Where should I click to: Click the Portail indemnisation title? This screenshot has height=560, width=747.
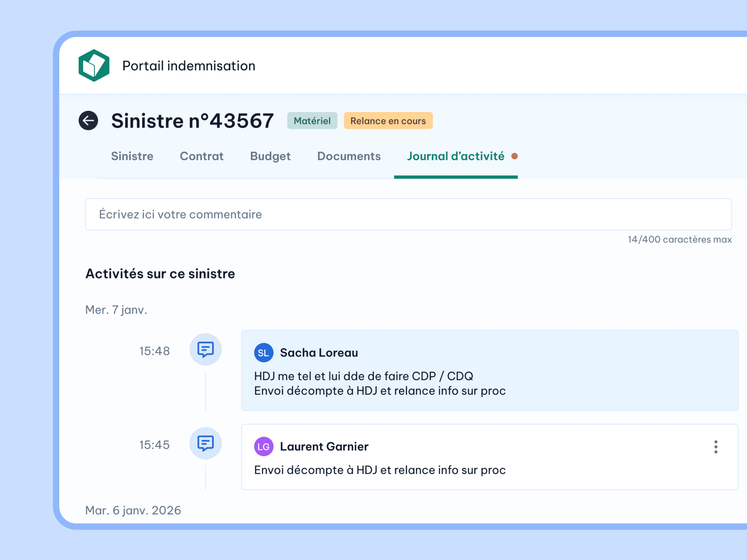coord(188,66)
